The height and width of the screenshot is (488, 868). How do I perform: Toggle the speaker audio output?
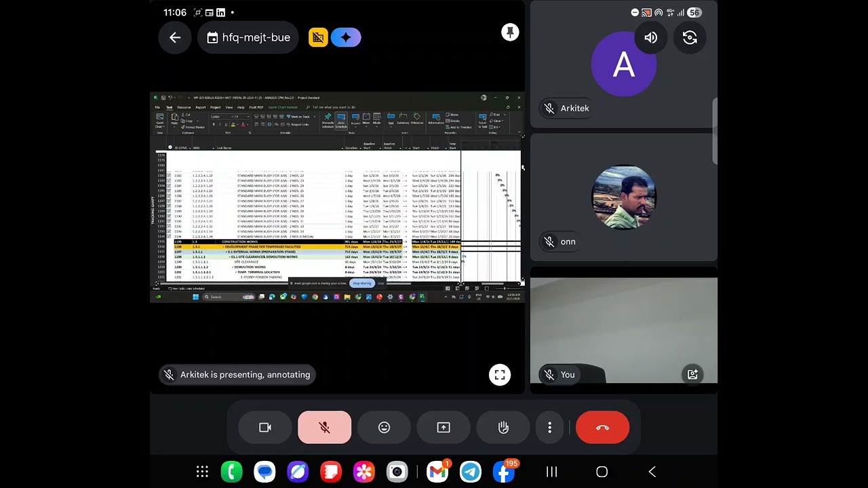(651, 38)
